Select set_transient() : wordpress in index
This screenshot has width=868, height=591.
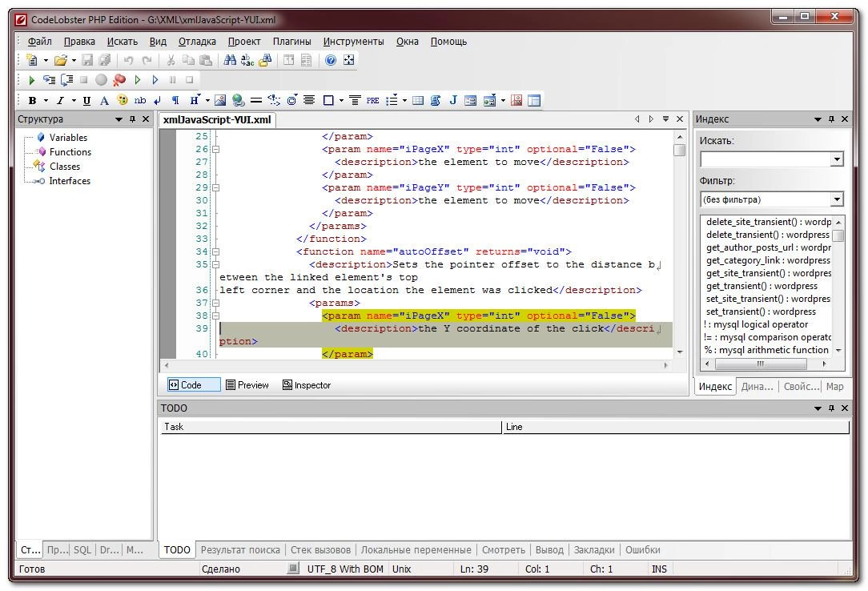[x=761, y=312]
